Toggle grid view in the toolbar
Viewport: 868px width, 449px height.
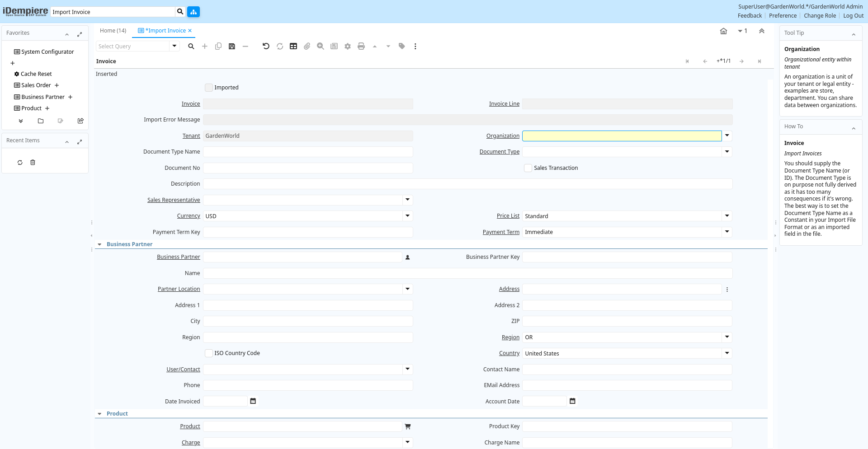(293, 46)
